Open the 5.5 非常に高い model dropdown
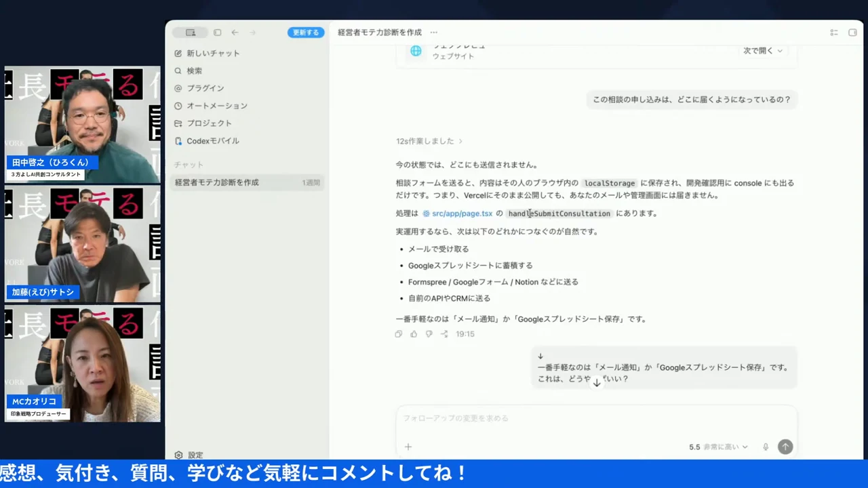The image size is (868, 488). (x=718, y=447)
